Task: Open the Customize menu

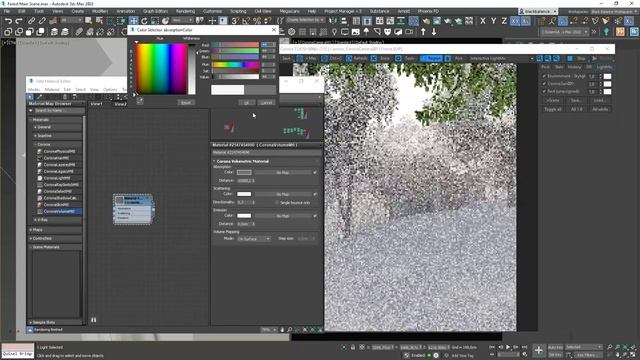Action: click(212, 11)
